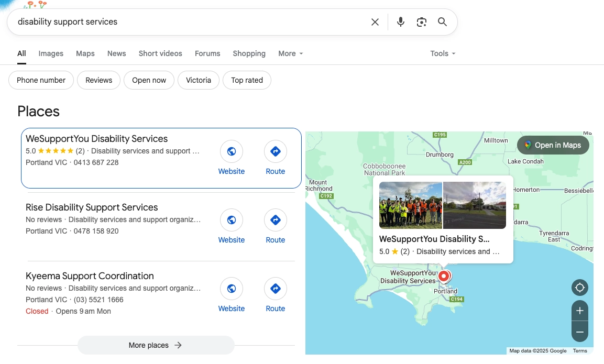Click the magnifying glass search icon
This screenshot has height=364, width=604.
click(442, 22)
